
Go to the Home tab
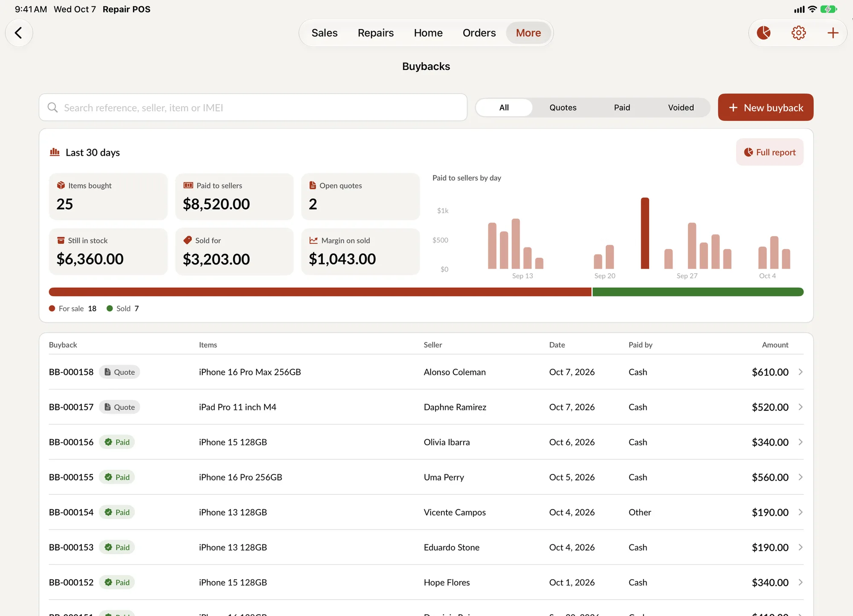(428, 33)
